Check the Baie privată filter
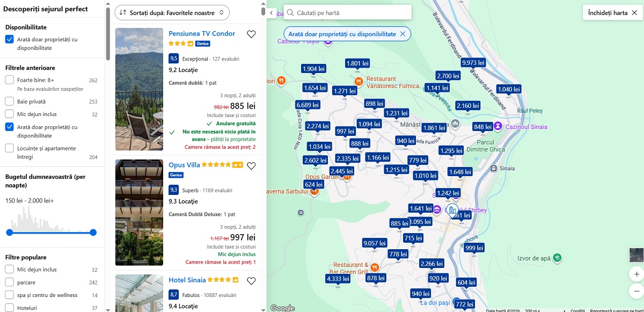644x312 pixels. 10,101
